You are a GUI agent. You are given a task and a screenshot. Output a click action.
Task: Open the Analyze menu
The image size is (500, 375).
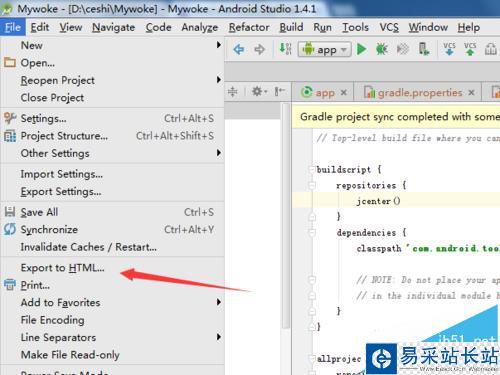[x=200, y=27]
